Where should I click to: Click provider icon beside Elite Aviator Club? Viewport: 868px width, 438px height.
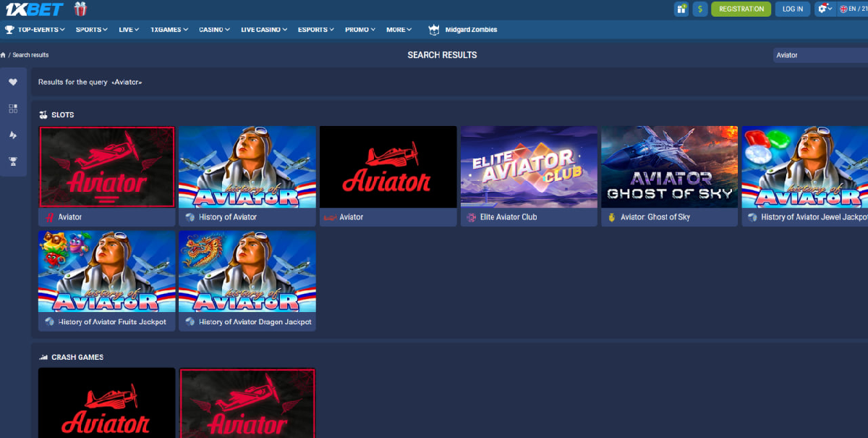pos(471,217)
